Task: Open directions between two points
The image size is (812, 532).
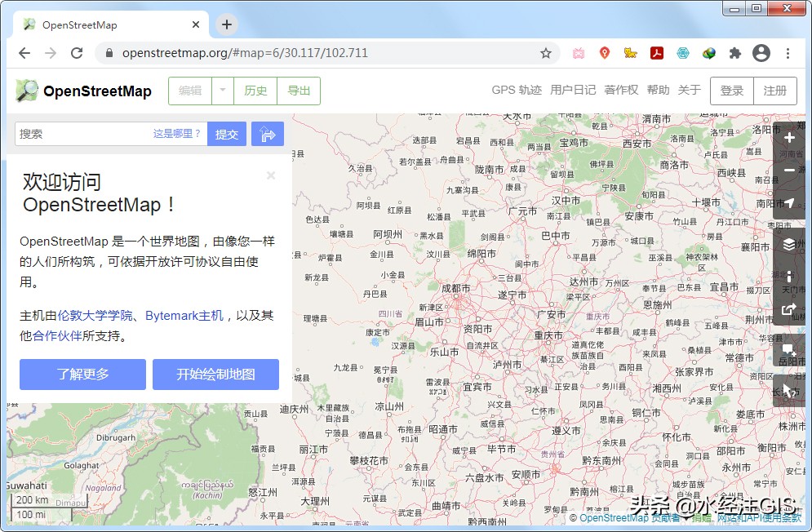Action: (267, 134)
